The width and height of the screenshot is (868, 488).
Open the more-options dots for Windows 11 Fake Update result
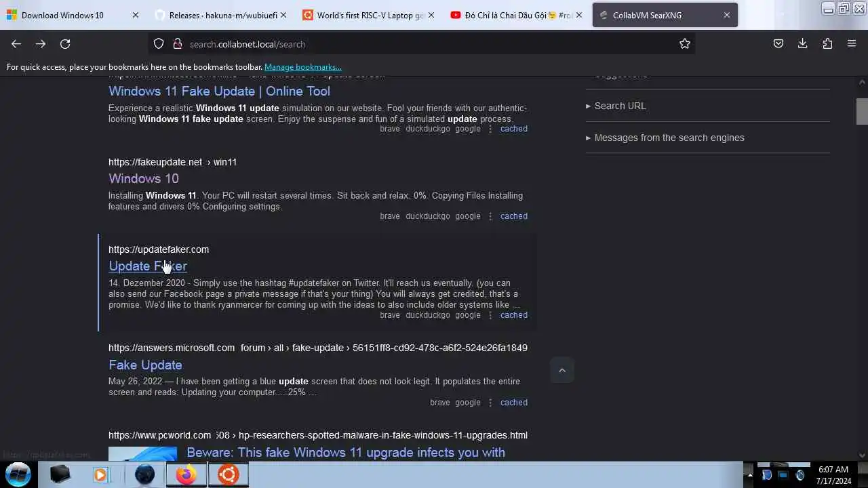pyautogui.click(x=490, y=129)
